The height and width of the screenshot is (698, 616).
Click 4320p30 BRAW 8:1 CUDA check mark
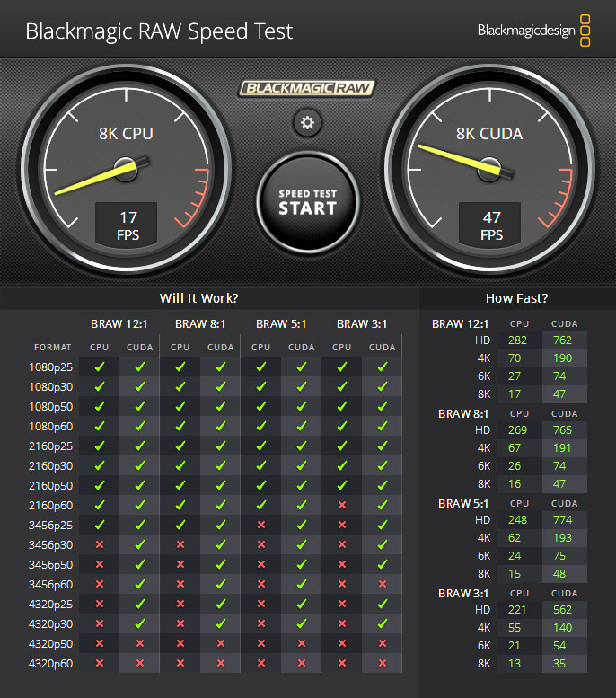220,623
